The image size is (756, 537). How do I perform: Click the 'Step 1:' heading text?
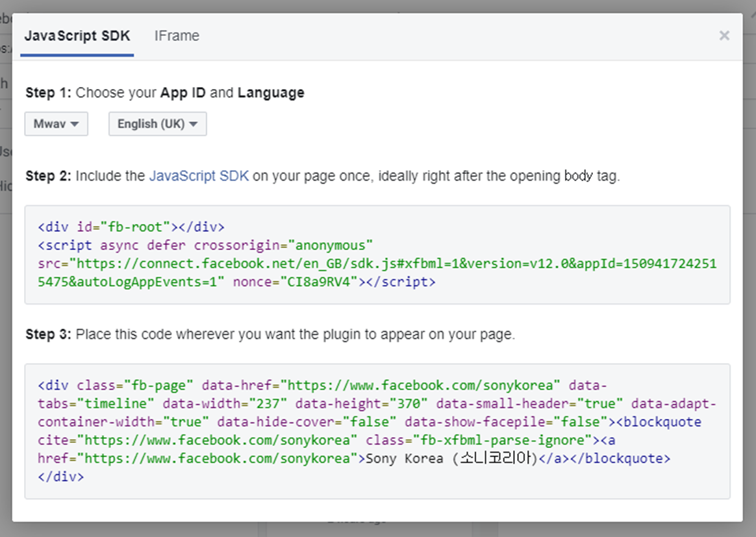click(x=48, y=93)
